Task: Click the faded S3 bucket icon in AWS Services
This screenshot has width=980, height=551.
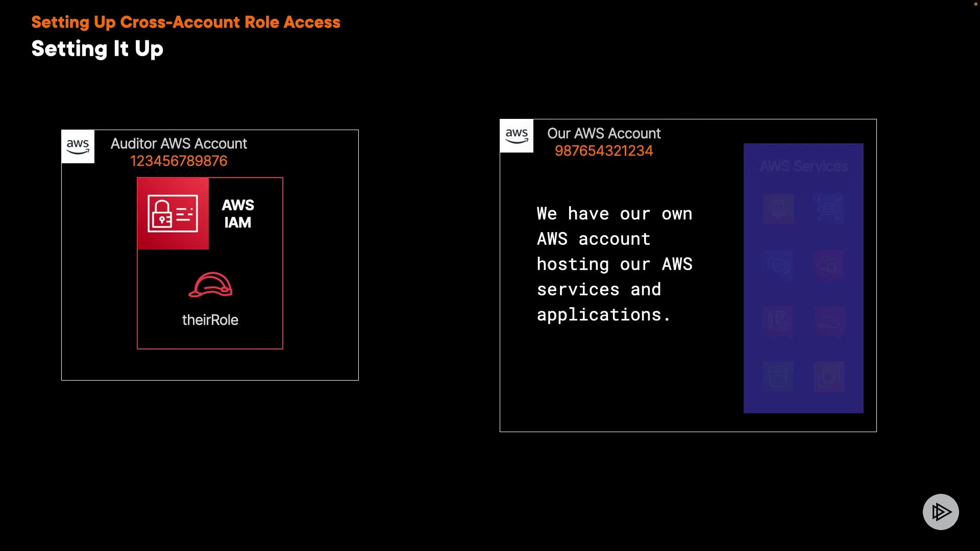Action: pyautogui.click(x=778, y=377)
